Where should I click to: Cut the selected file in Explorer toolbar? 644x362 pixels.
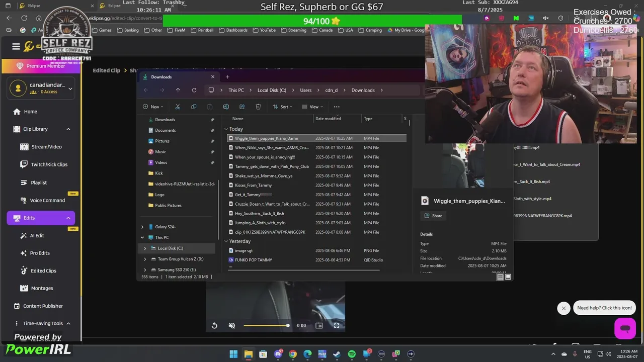(x=178, y=107)
